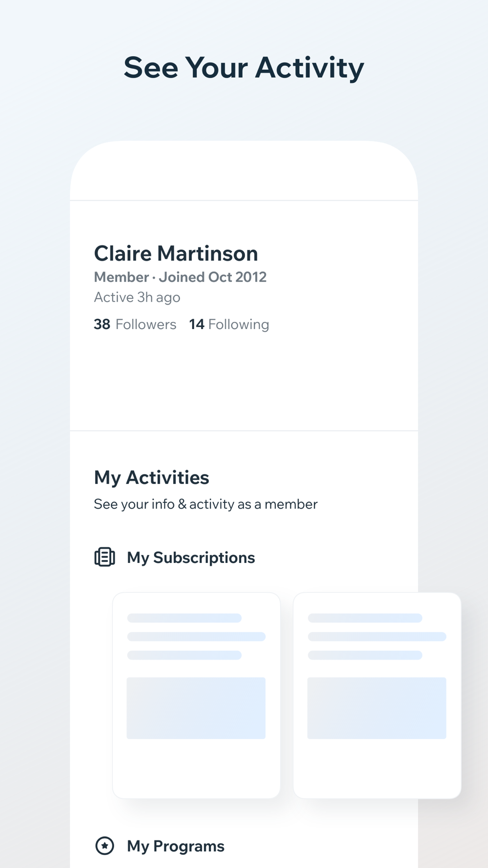488x868 pixels.
Task: Click the top placeholder line in second card
Action: (x=365, y=618)
